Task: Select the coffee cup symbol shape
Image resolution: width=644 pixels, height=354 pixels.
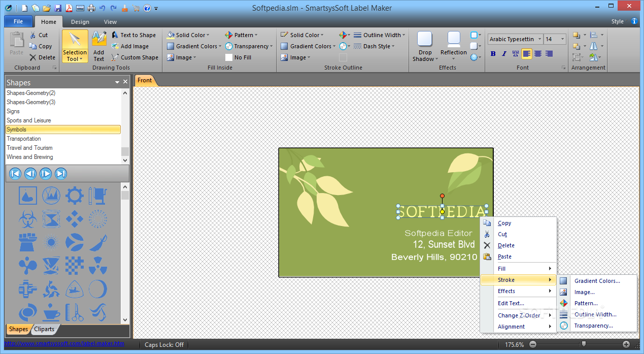Action: point(51,312)
